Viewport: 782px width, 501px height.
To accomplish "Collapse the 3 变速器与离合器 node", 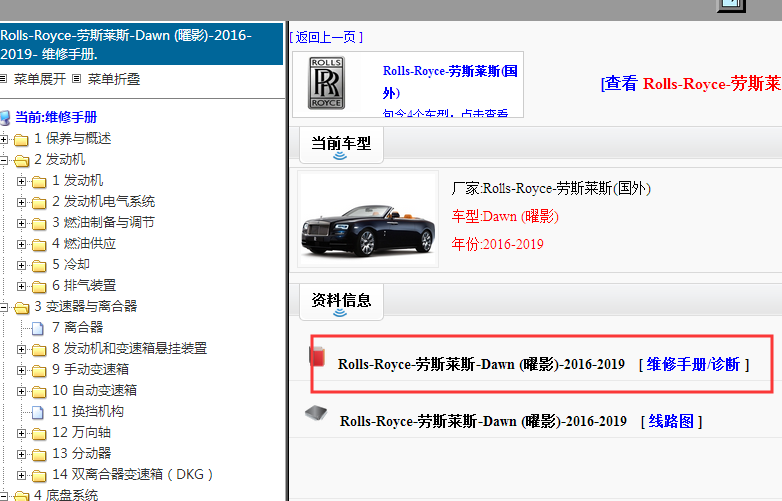I will pyautogui.click(x=3, y=307).
